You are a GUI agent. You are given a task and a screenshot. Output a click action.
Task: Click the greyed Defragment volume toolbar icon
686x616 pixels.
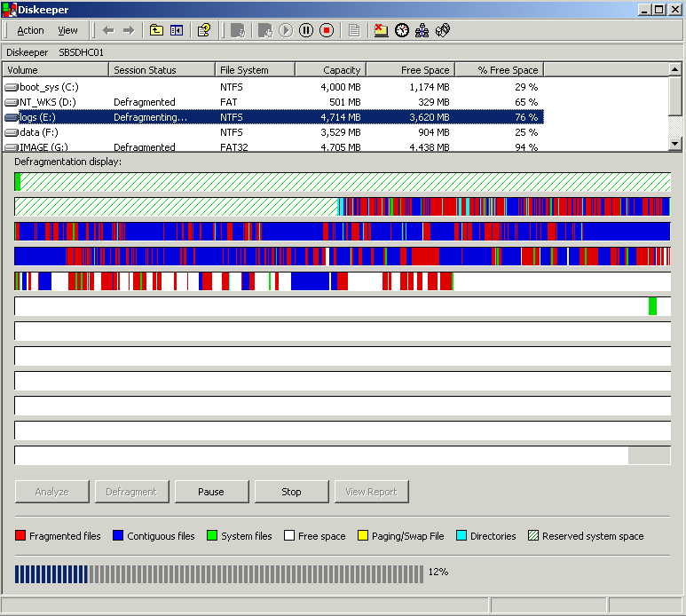click(265, 31)
